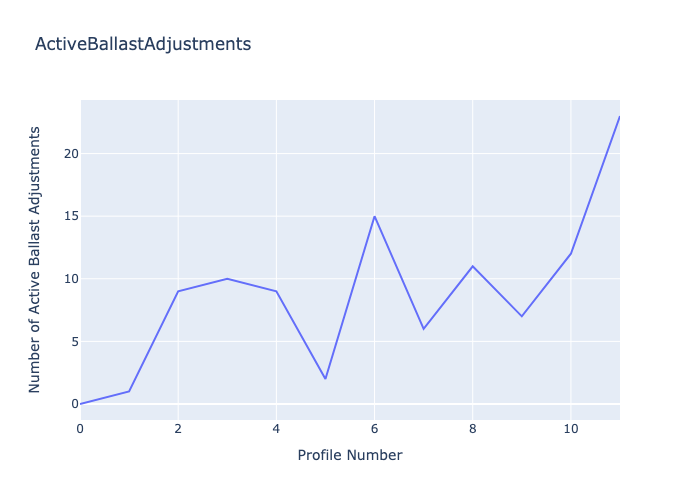Click the Number of Active Ballast Adjustments y-axis title

pos(35,259)
